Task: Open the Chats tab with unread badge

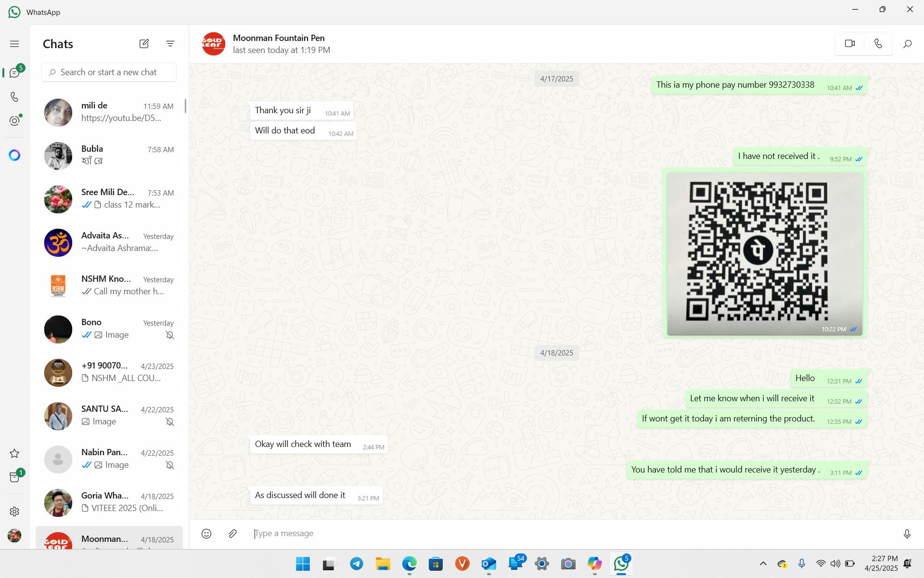Action: point(14,73)
